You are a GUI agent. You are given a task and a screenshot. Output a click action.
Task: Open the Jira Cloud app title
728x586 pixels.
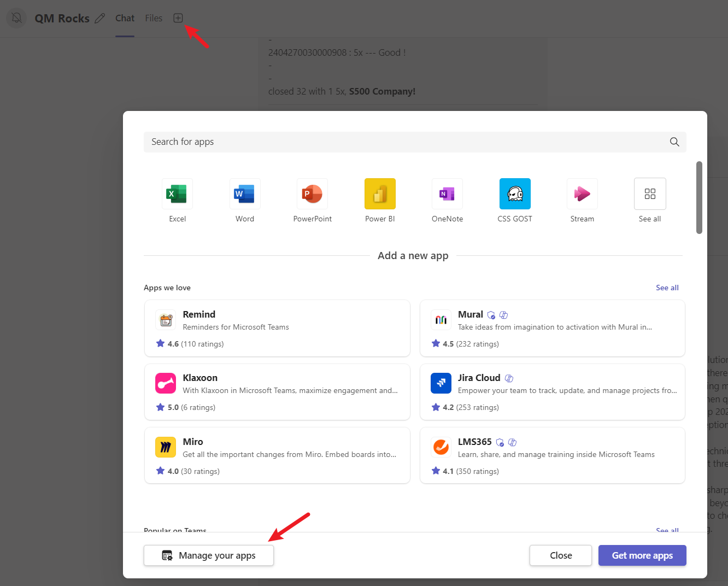coord(479,378)
